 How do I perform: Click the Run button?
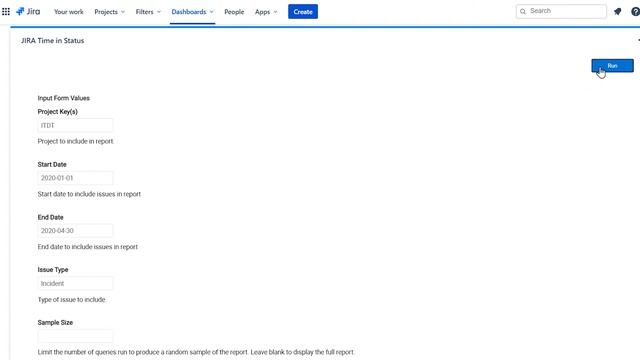tap(612, 66)
